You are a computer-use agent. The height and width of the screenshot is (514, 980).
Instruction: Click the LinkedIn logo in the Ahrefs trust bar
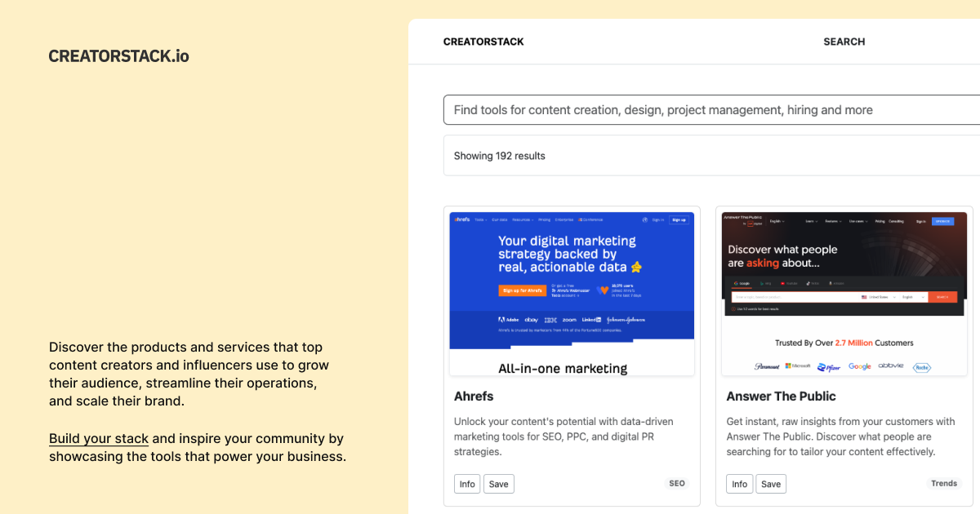pyautogui.click(x=591, y=319)
